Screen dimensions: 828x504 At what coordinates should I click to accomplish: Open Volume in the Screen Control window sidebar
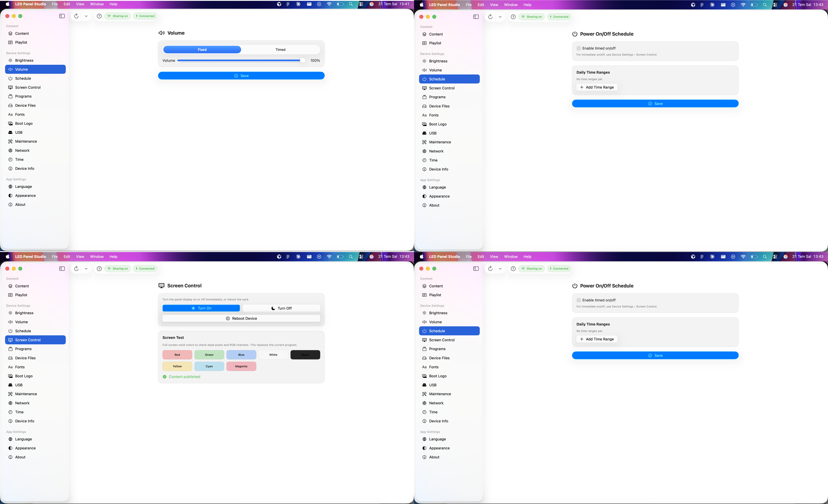point(35,322)
